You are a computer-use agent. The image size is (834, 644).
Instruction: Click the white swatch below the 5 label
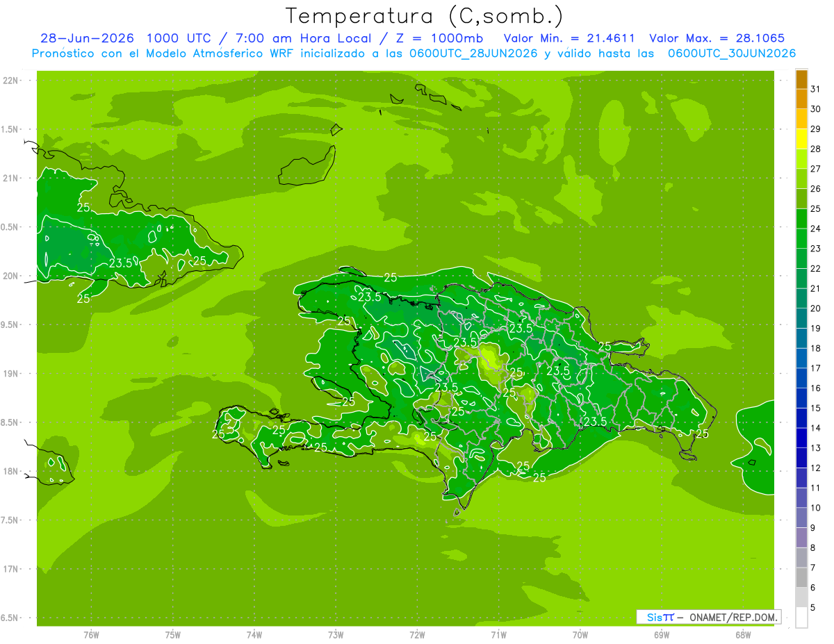[802, 618]
